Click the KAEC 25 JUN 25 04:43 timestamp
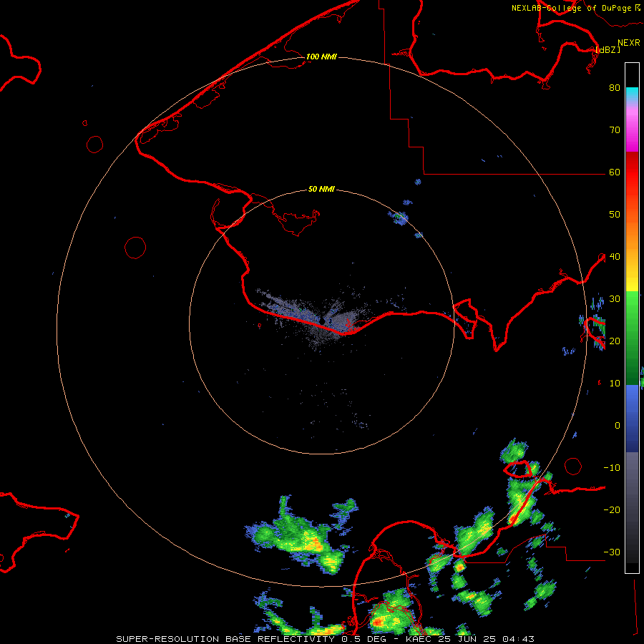The width and height of the screenshot is (644, 644). 470,639
